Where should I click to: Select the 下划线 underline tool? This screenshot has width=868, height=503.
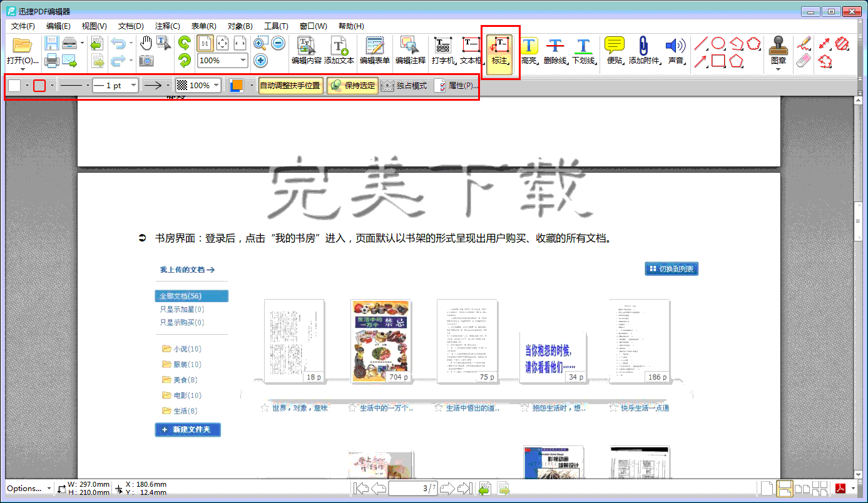[x=583, y=51]
